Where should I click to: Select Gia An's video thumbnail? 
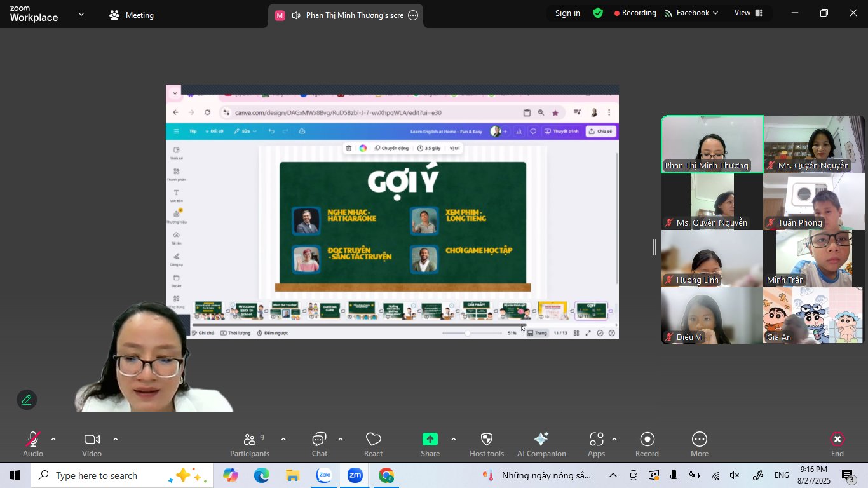tap(814, 316)
